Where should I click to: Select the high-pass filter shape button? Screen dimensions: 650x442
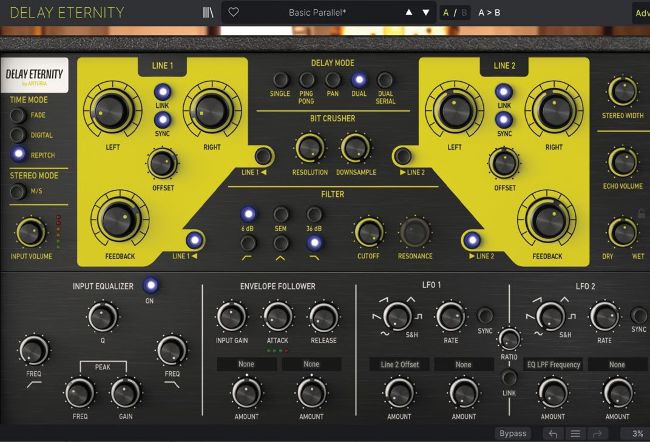(x=248, y=243)
